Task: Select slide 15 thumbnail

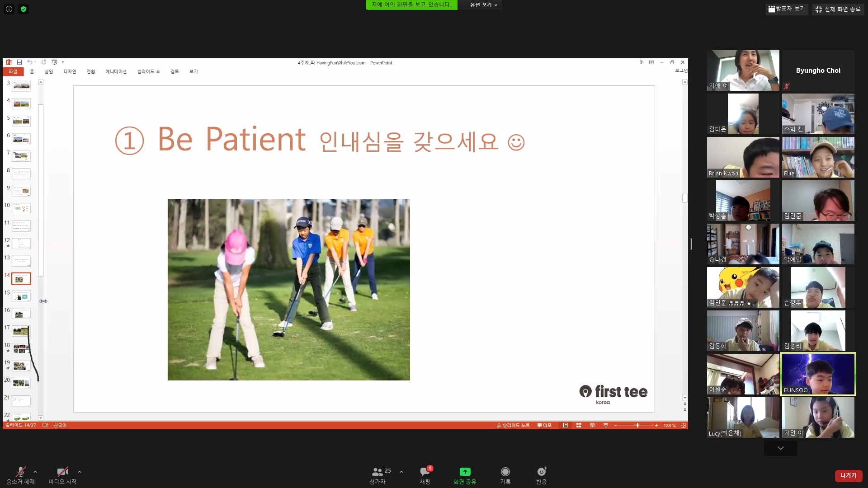Action: point(21,296)
